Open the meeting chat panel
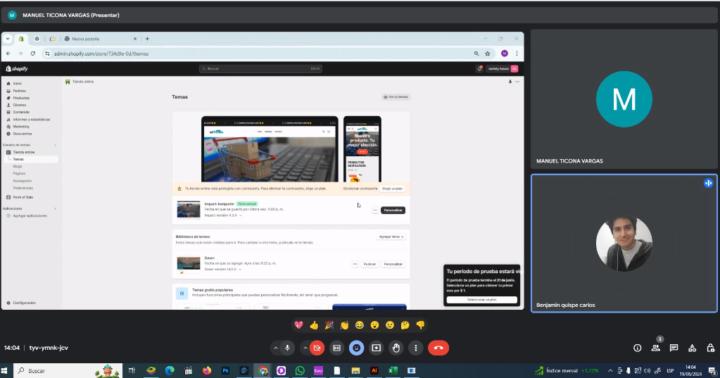Image resolution: width=720 pixels, height=378 pixels. coord(674,348)
